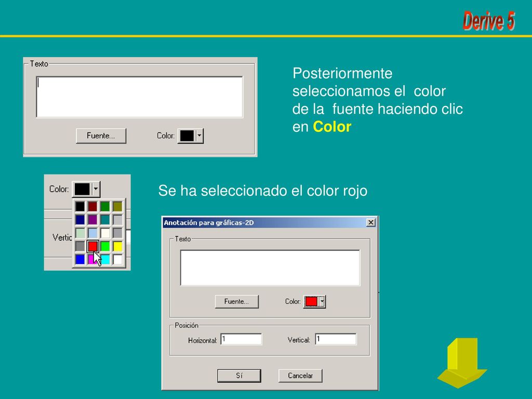Click the Cancelar button
This screenshot has height=399, width=532.
click(300, 376)
